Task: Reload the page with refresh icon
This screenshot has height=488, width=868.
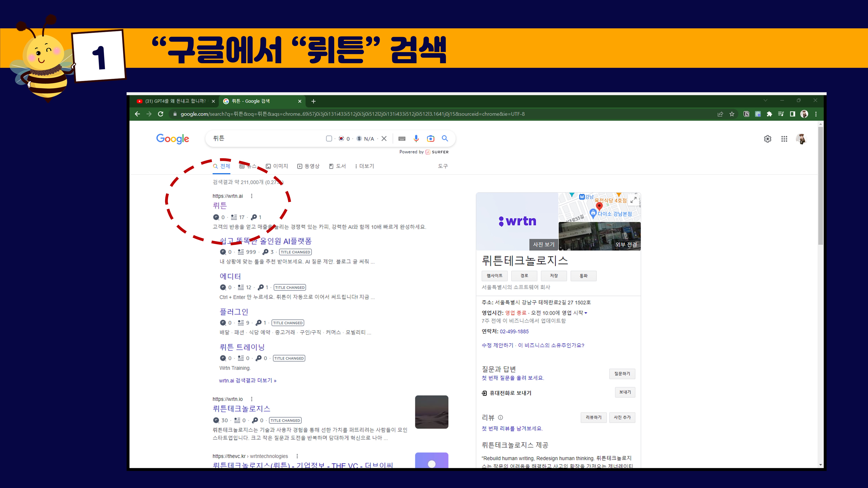Action: [161, 114]
